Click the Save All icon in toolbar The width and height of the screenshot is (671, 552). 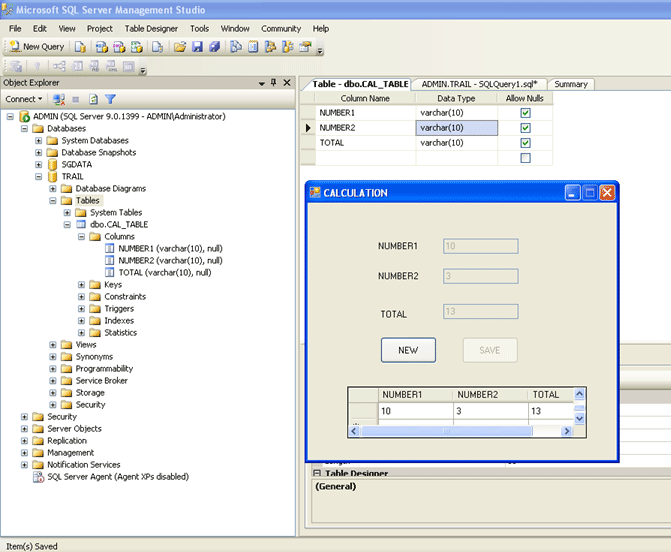point(214,47)
